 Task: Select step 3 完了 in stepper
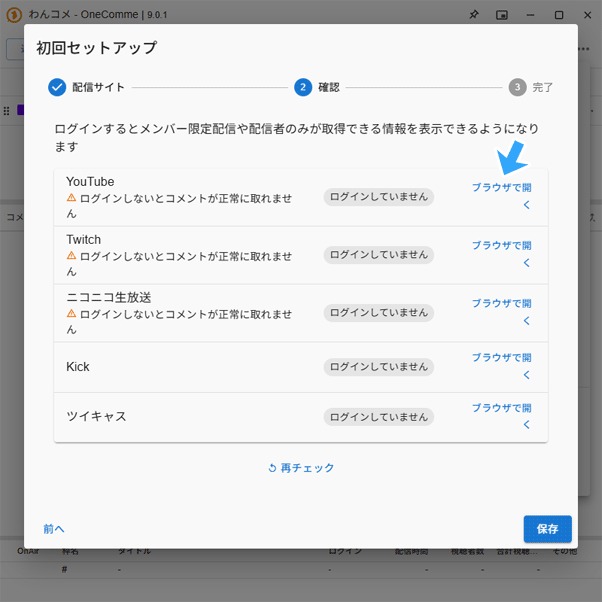click(531, 87)
